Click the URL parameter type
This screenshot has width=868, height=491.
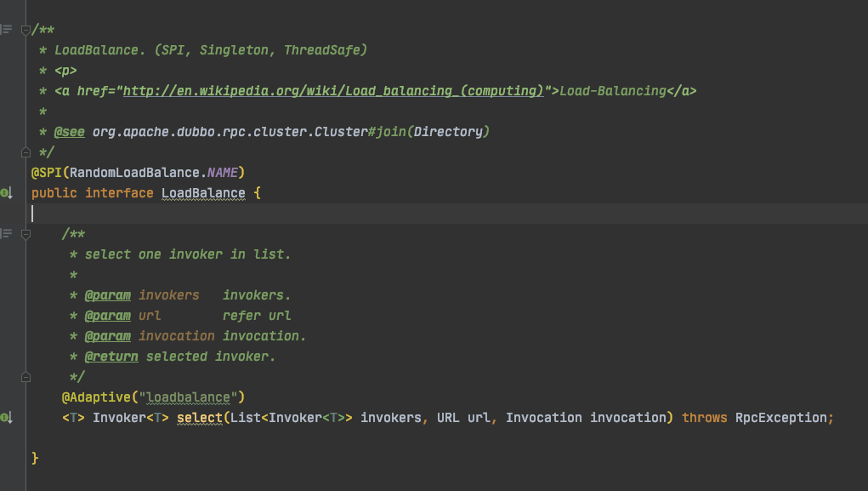448,417
